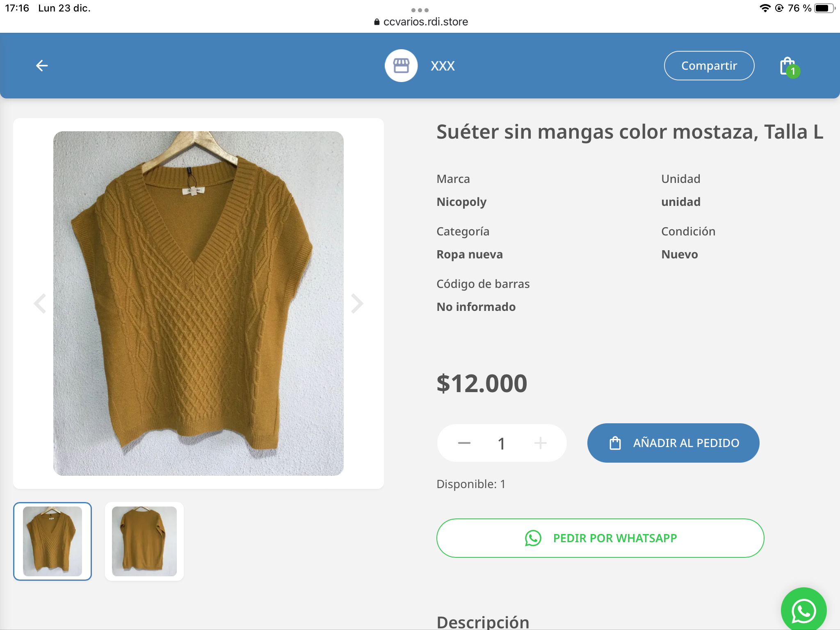Click the ccvarios.rdi.store address bar
This screenshot has width=840, height=630.
(425, 22)
